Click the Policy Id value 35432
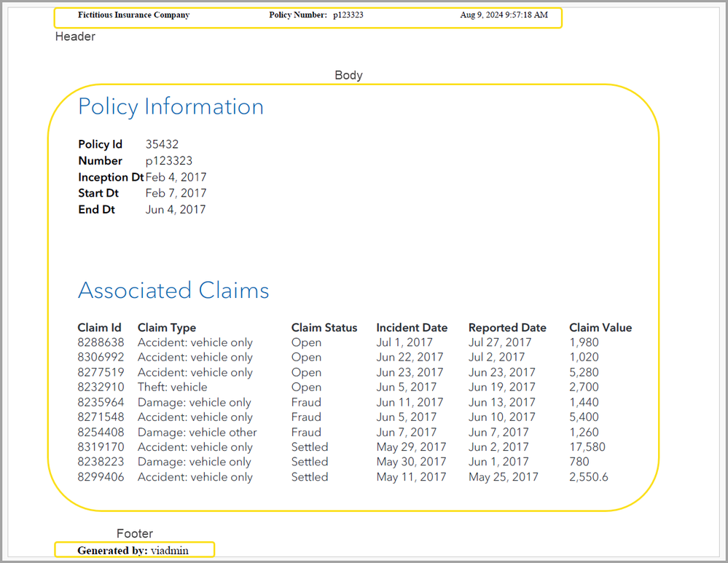 (162, 144)
